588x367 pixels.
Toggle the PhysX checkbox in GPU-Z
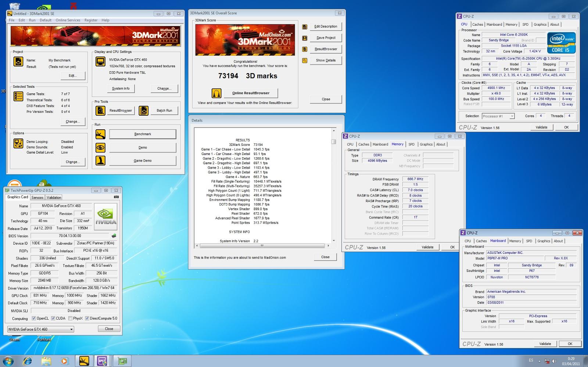tap(70, 319)
